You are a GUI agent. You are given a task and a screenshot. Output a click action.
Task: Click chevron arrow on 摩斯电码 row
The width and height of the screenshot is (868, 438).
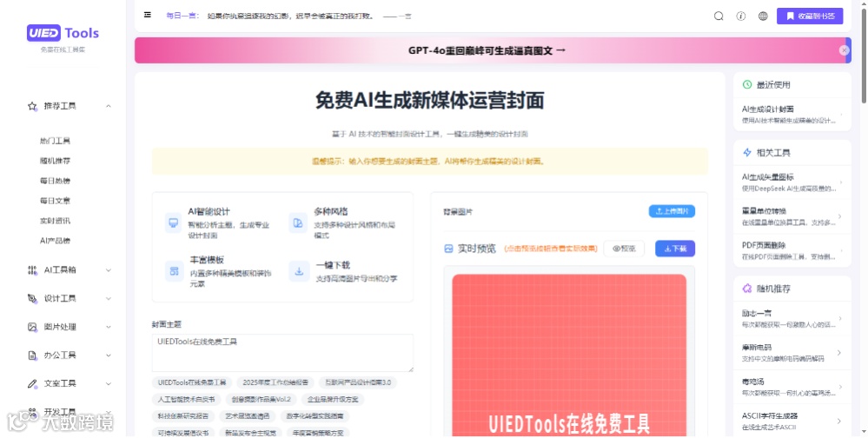[x=839, y=353]
